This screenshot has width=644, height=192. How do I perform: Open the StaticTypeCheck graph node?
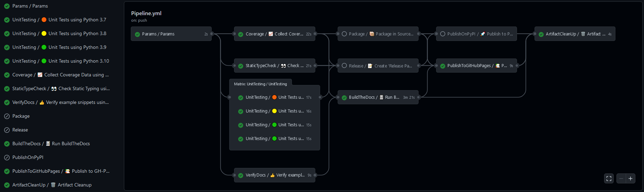pyautogui.click(x=275, y=66)
